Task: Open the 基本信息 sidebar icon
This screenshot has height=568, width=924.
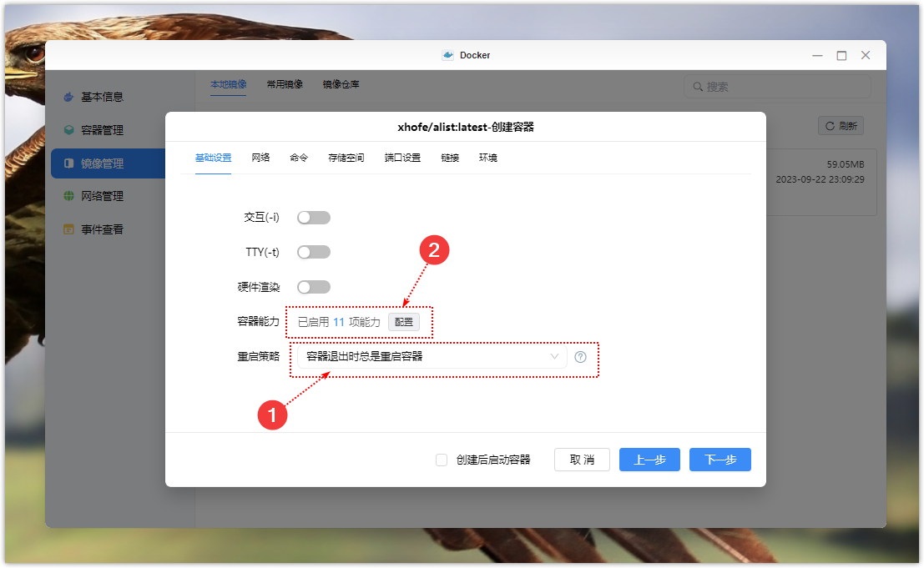Action: tap(69, 97)
